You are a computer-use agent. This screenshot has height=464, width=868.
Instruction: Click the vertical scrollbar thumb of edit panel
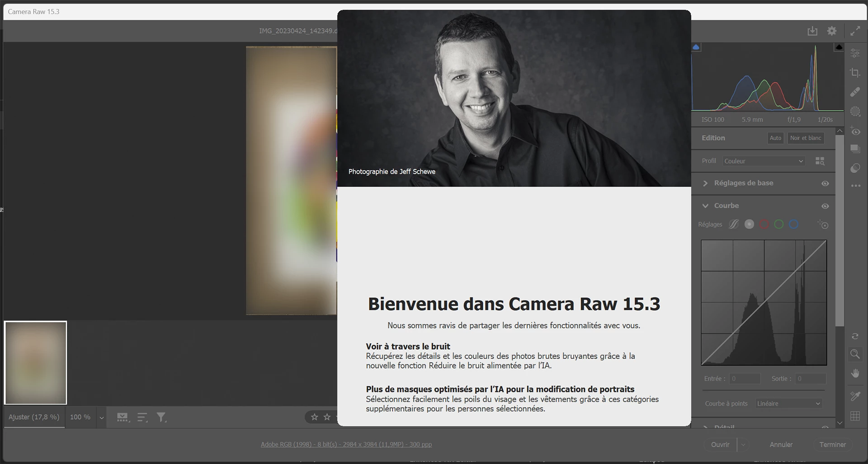coord(840,230)
